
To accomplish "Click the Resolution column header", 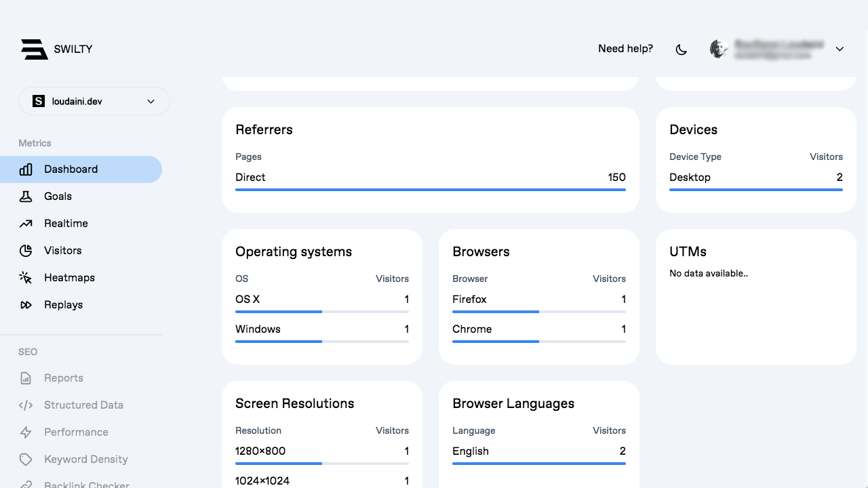I will click(x=258, y=430).
